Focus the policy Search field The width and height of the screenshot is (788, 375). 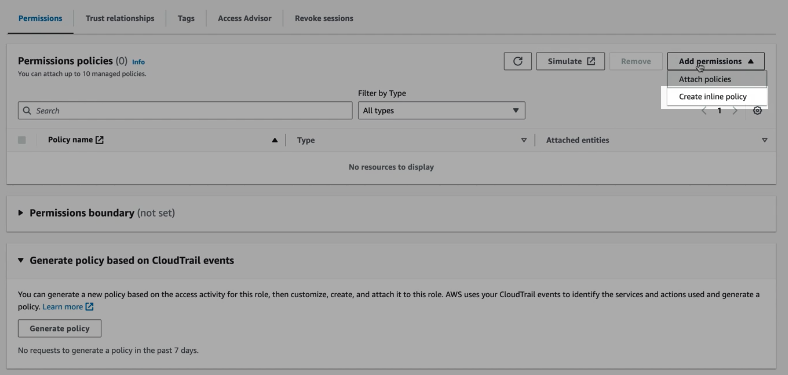185,111
